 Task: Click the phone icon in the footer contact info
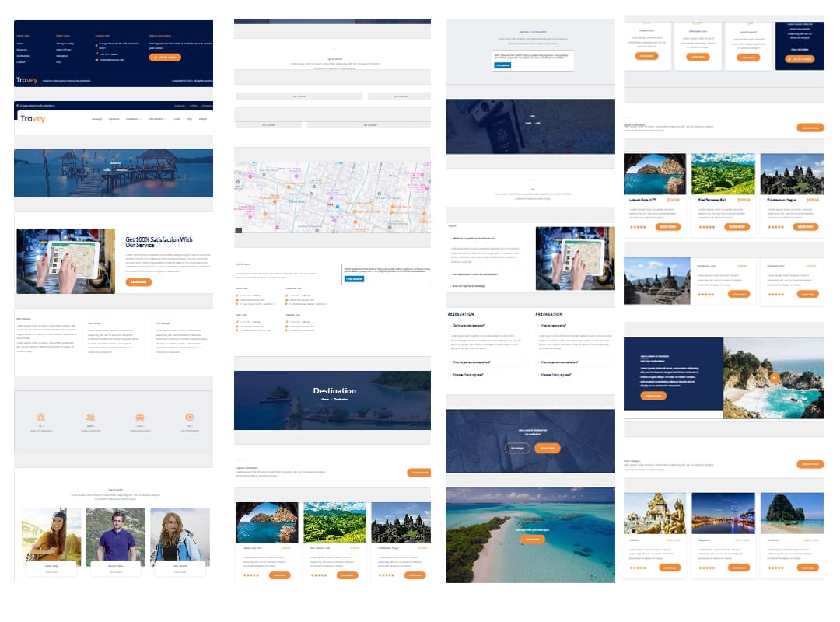tap(96, 54)
